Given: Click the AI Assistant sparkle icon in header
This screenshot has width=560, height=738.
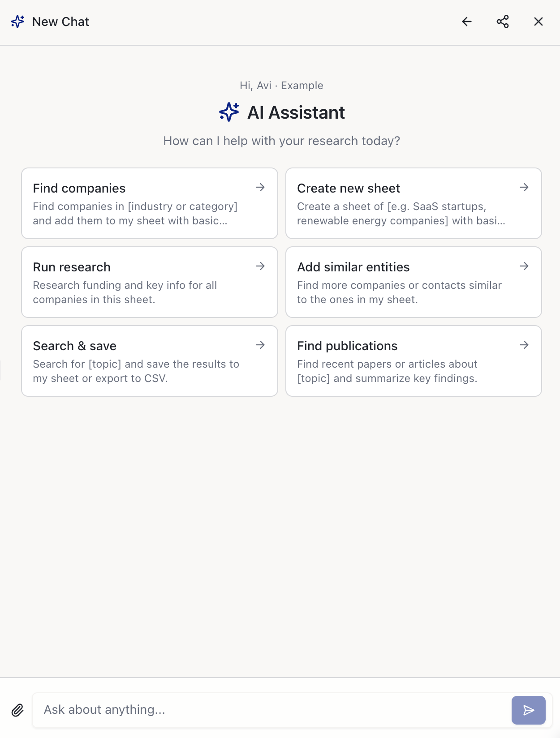Looking at the screenshot, I should click(x=17, y=21).
